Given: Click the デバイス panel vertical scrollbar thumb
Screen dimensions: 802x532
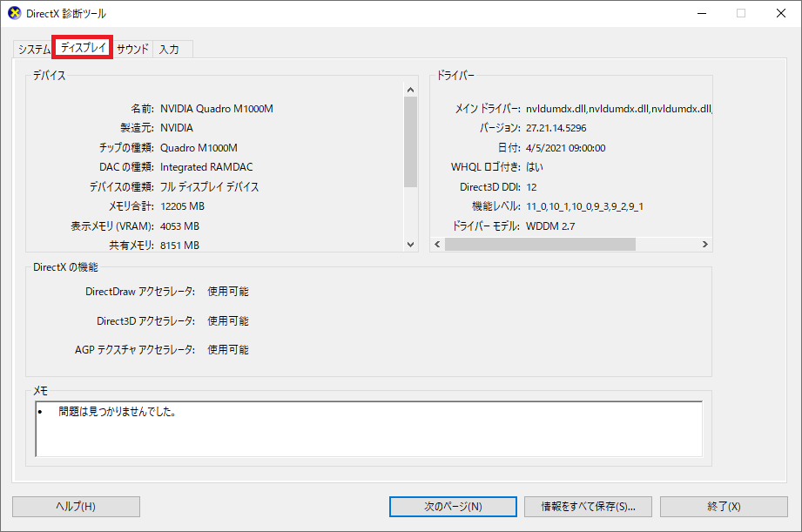Looking at the screenshot, I should [x=411, y=141].
